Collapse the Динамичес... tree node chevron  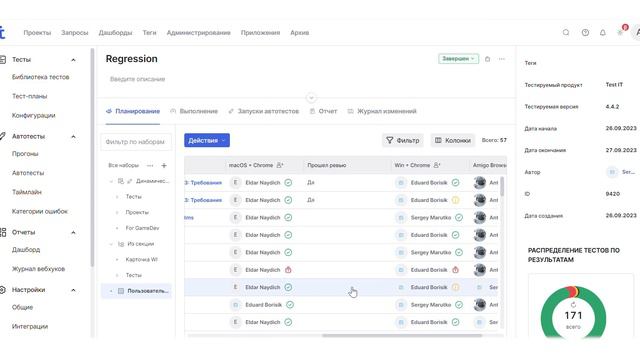[x=111, y=181]
